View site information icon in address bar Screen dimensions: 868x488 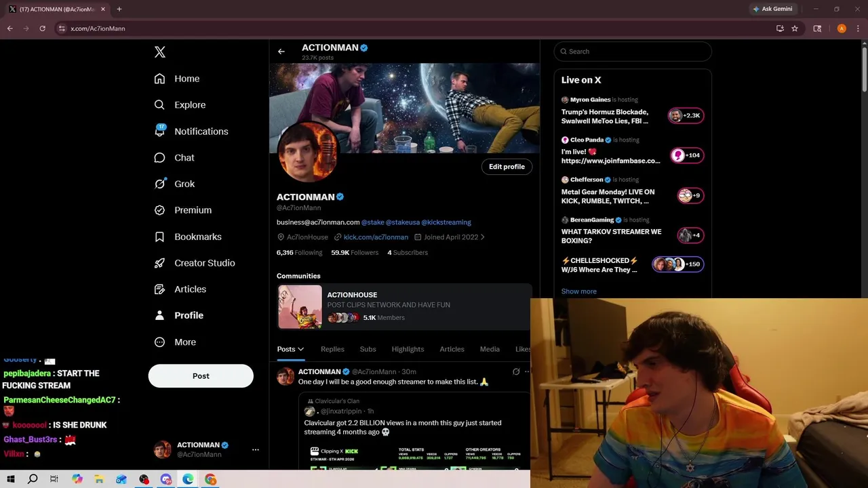[62, 28]
